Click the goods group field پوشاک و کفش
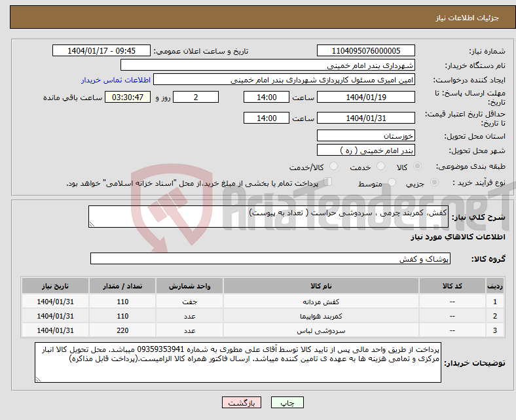Viewport: 516px width, 420px height. 270,258
